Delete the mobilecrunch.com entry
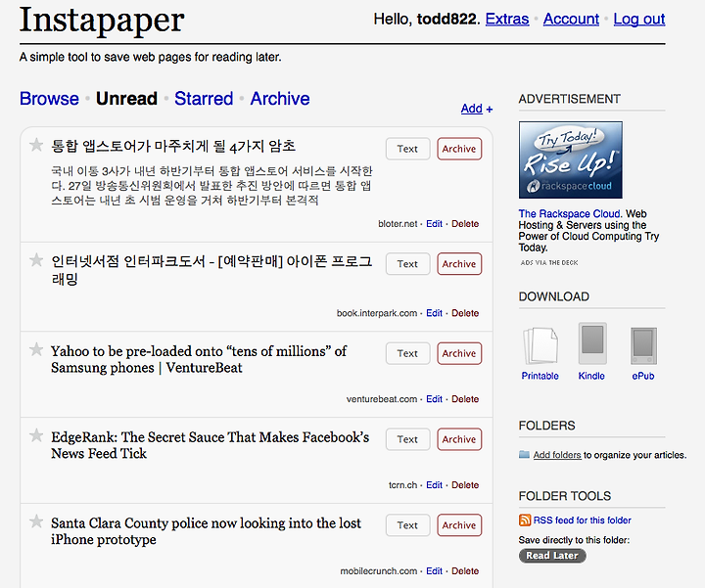The height and width of the screenshot is (588, 705). pos(465,571)
